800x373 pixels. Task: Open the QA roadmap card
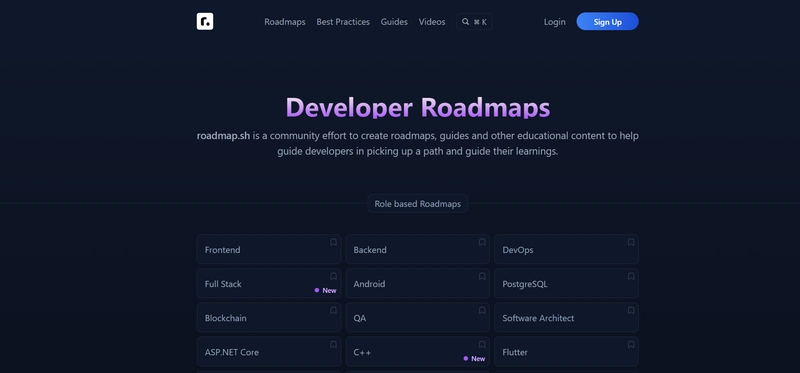[x=417, y=317]
